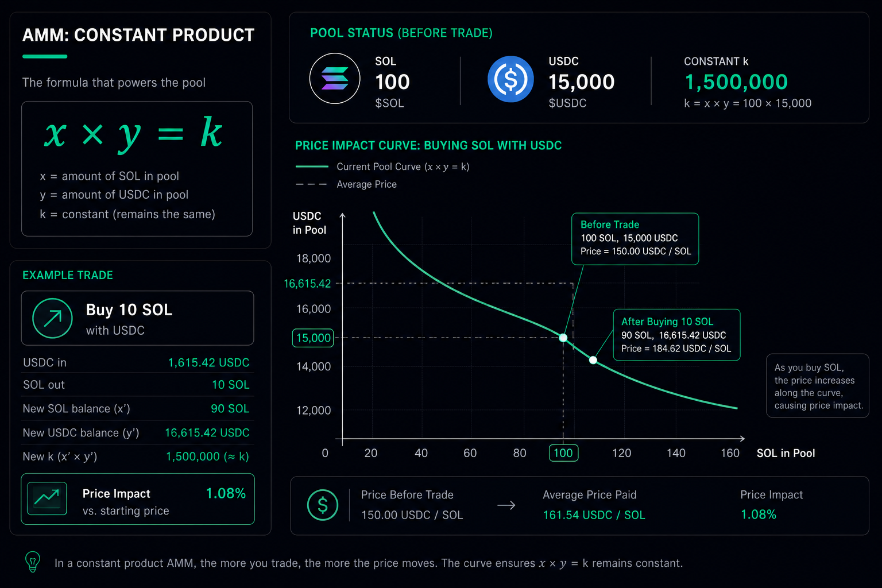Click the highlighted 15,000 y-axis label
This screenshot has height=588, width=882.
coord(314,338)
